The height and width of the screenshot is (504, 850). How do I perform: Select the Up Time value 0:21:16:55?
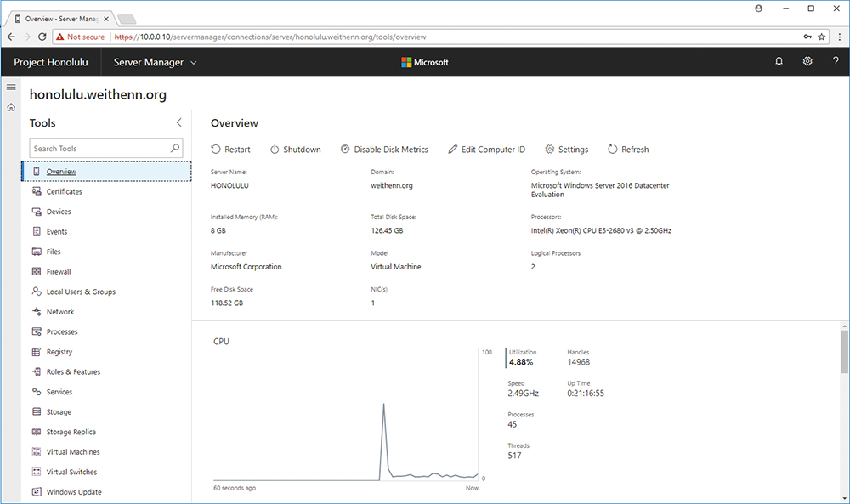pyautogui.click(x=586, y=393)
